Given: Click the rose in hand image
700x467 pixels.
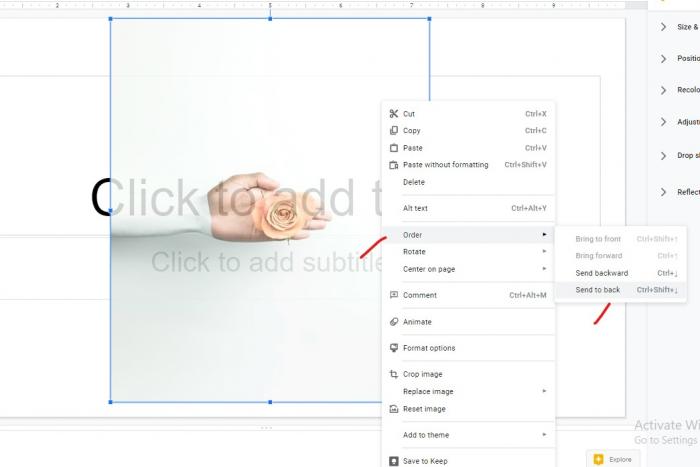Looking at the screenshot, I should click(270, 208).
